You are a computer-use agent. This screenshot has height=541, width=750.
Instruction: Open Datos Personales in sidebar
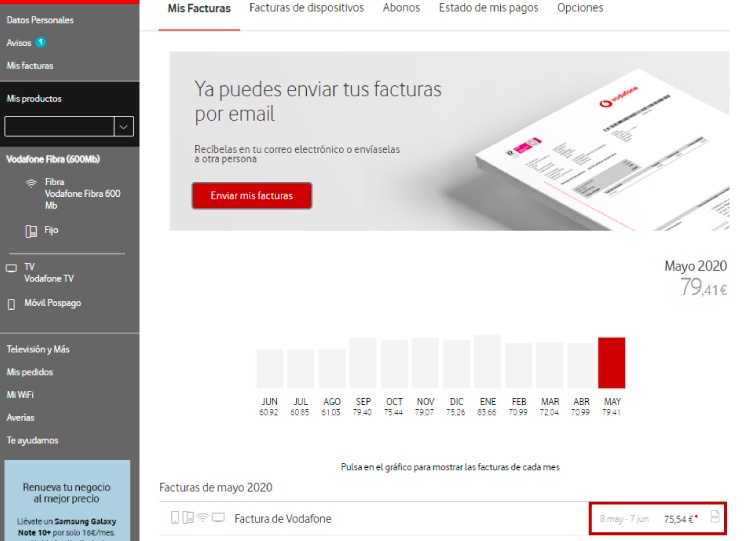40,20
